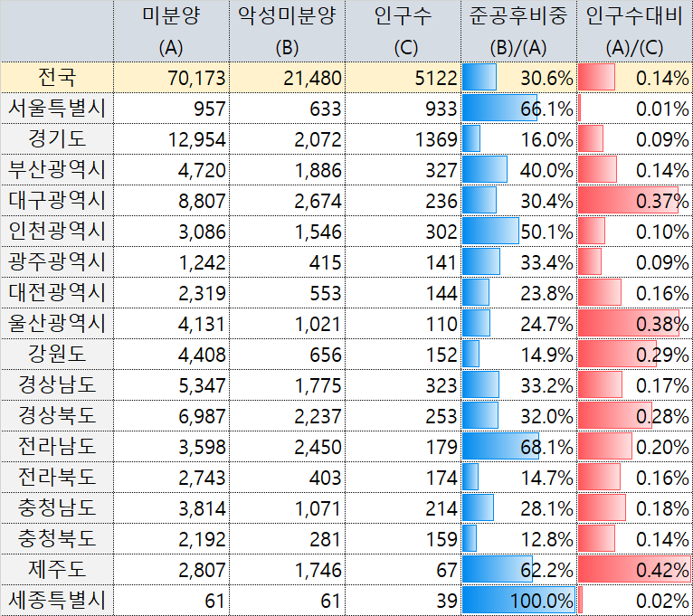Select the 21,480 cell in 전국 row

[288, 77]
